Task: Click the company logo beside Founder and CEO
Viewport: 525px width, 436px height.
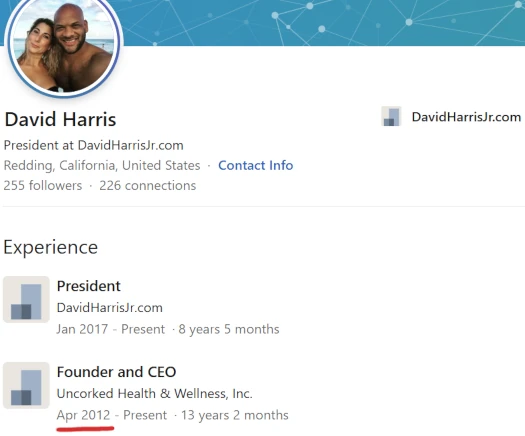Action: click(x=26, y=385)
